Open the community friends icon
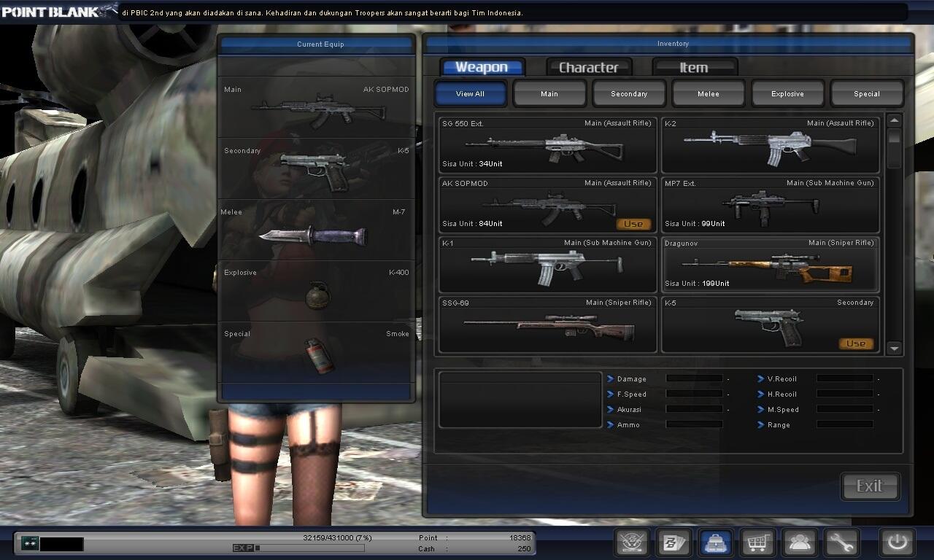This screenshot has height=560, width=934. (x=800, y=542)
